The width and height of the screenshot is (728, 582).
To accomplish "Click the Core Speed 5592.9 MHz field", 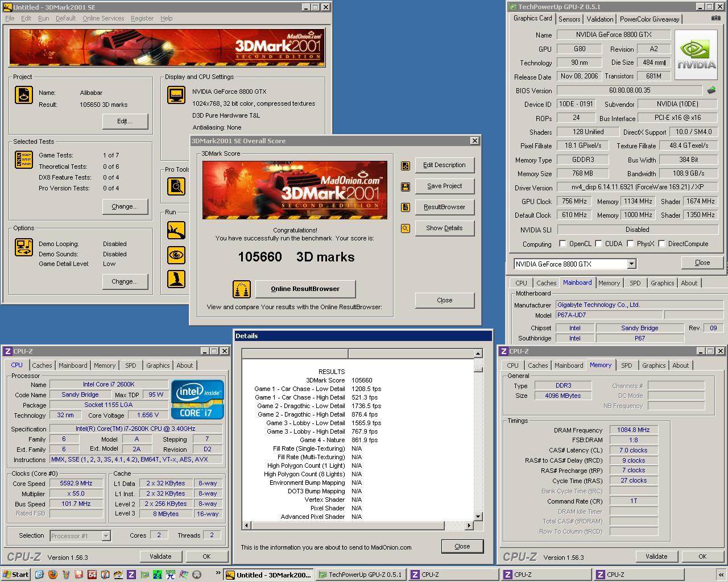I will pos(76,483).
